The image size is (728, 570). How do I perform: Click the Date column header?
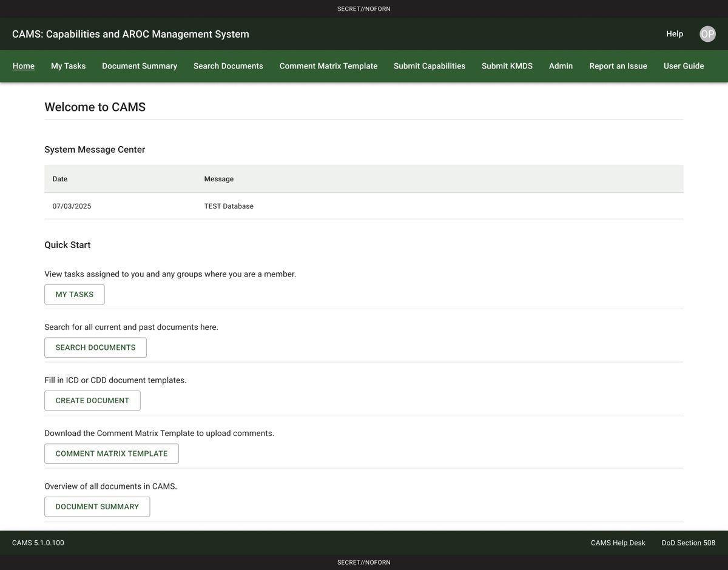coord(60,179)
